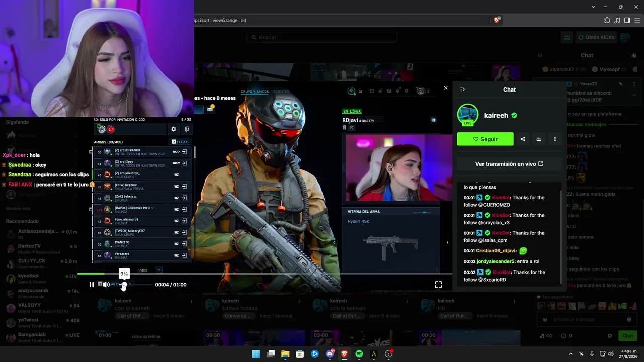
Task: Pause the clip playback
Action: click(x=91, y=285)
